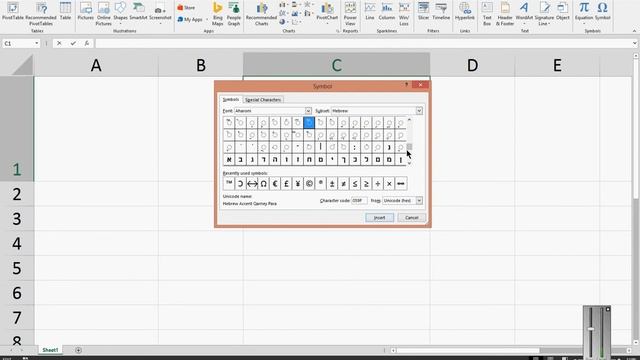640x360 pixels.
Task: Choose the omega recently used symbol
Action: coord(263,184)
